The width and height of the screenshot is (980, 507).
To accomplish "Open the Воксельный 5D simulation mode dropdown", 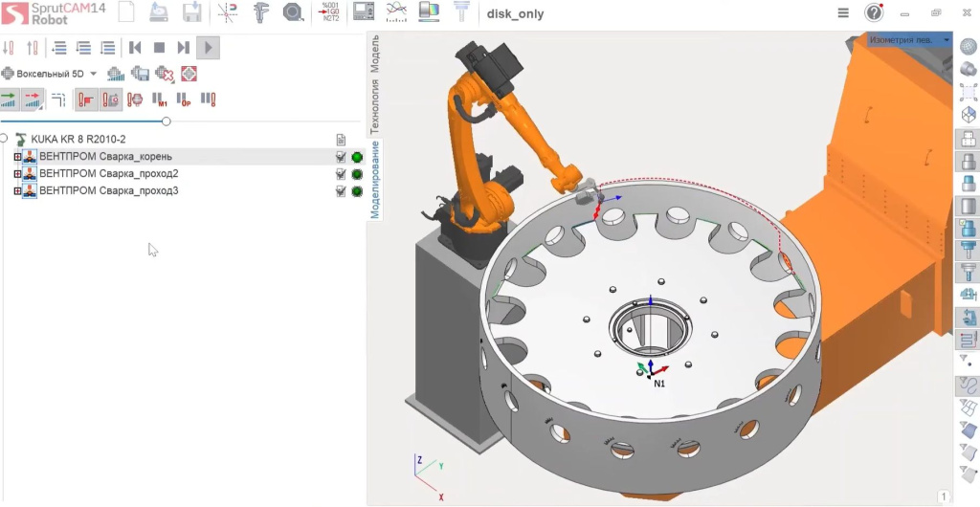I will (50, 74).
